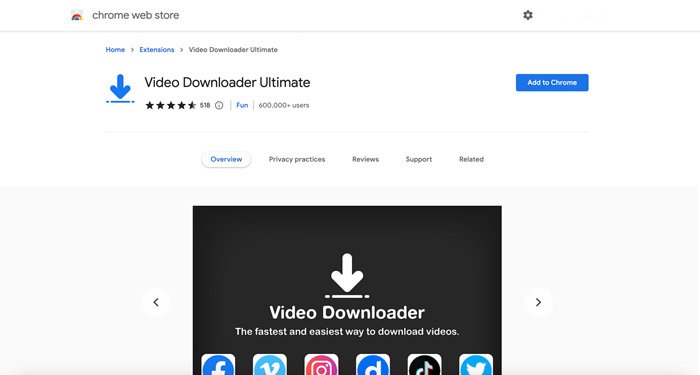
Task: Click the Fun category link
Action: click(x=242, y=105)
